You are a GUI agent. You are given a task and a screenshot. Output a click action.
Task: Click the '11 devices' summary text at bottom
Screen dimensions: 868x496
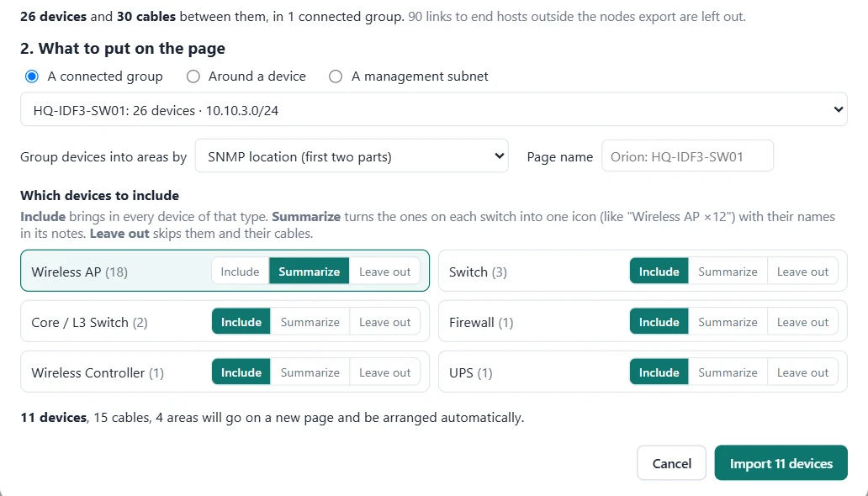click(53, 417)
